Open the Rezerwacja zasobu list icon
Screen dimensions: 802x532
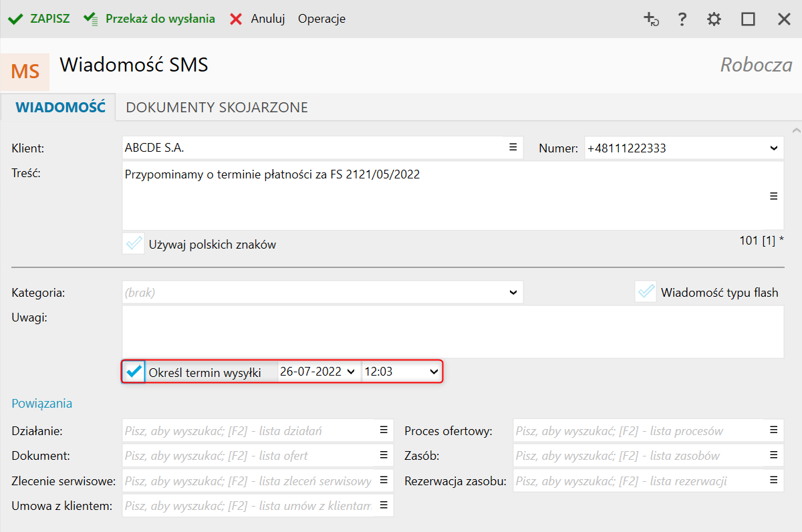point(773,479)
